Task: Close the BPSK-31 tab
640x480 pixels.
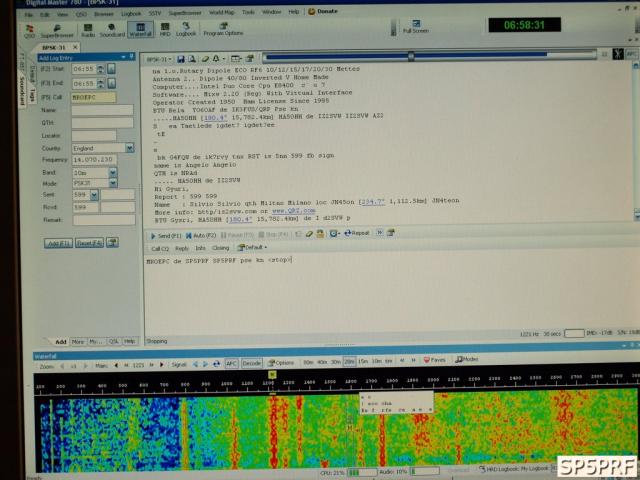Action: click(x=75, y=47)
